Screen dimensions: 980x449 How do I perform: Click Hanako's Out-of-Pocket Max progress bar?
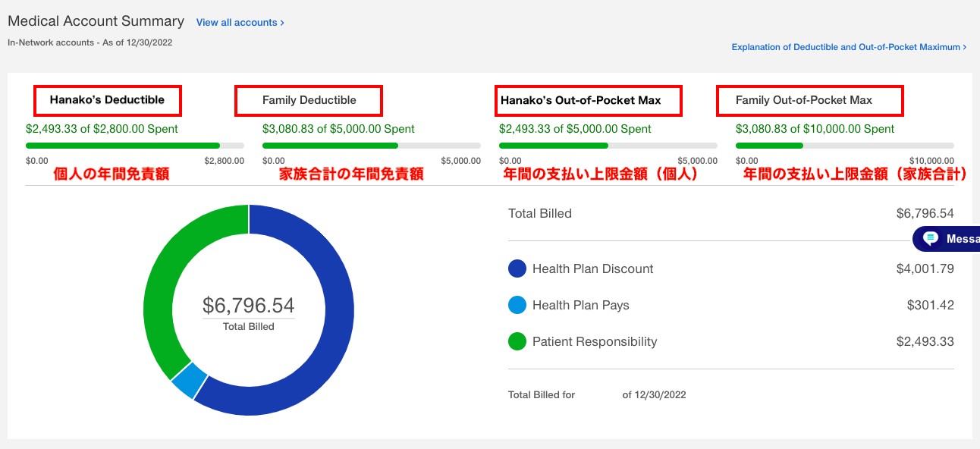pos(608,145)
